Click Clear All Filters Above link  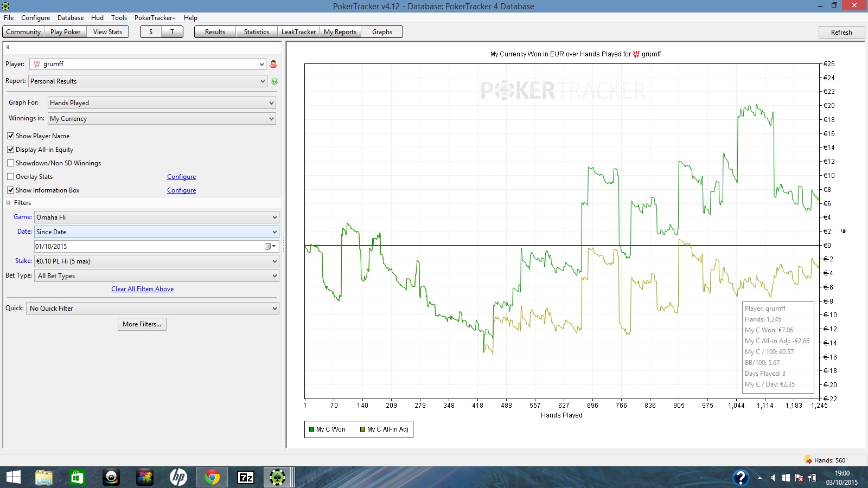(143, 289)
